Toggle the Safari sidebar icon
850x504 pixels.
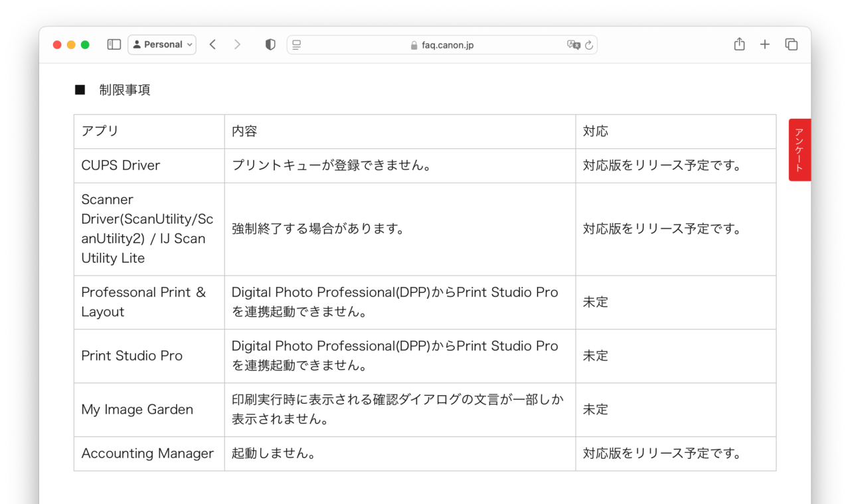click(x=114, y=44)
